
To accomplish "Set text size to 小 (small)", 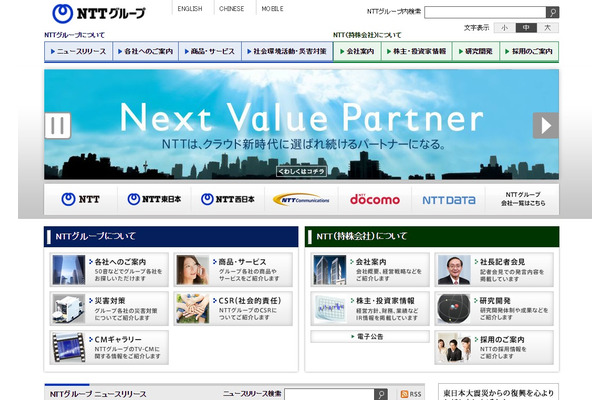I will 504,28.
